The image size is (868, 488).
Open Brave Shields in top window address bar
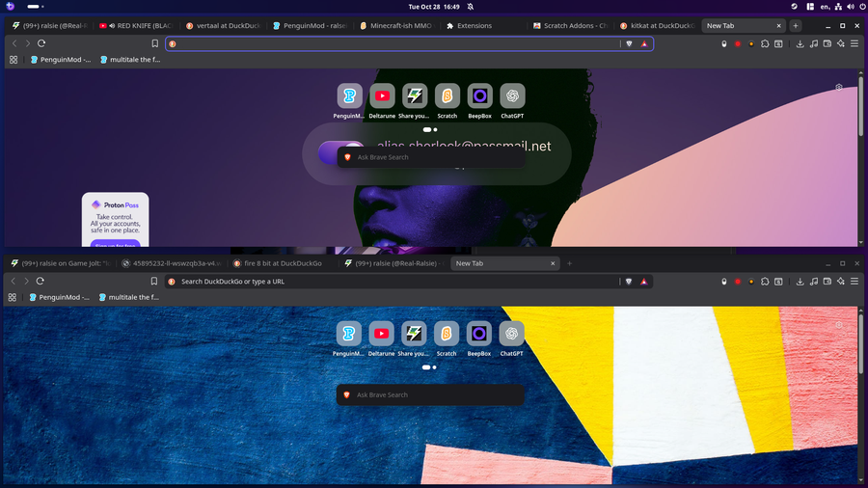point(630,43)
